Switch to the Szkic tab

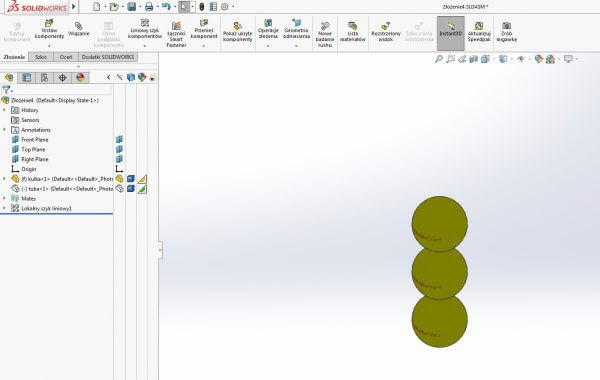click(41, 57)
